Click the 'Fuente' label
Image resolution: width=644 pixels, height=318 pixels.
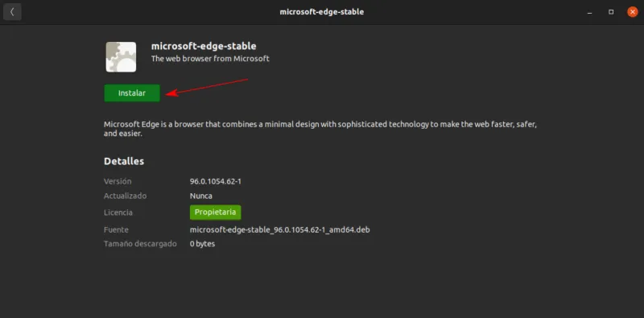pos(116,229)
